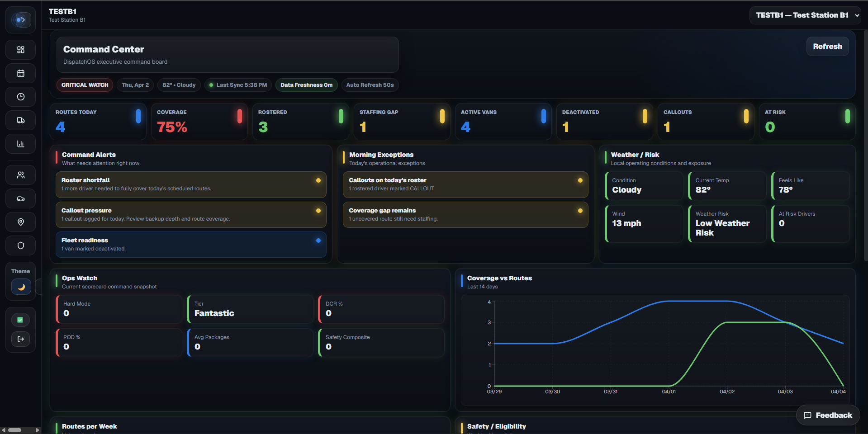The width and height of the screenshot is (868, 434).
Task: Expand the Callouts on today's roster exception
Action: coord(465,184)
